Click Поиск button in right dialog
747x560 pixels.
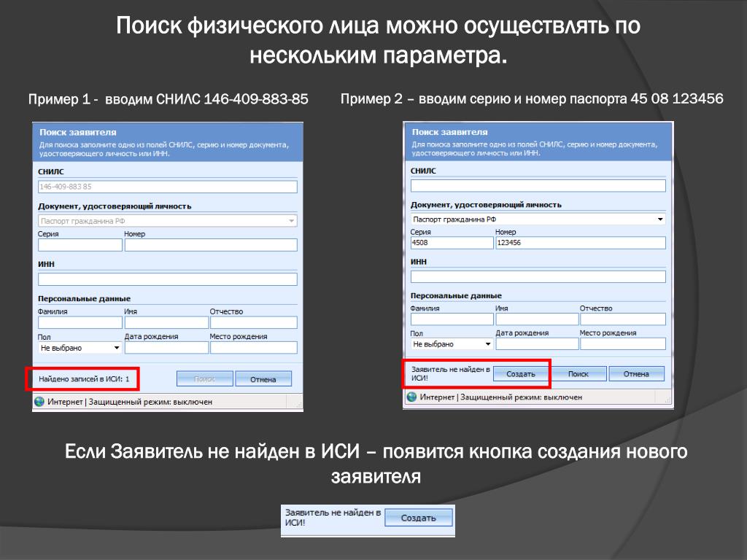578,374
